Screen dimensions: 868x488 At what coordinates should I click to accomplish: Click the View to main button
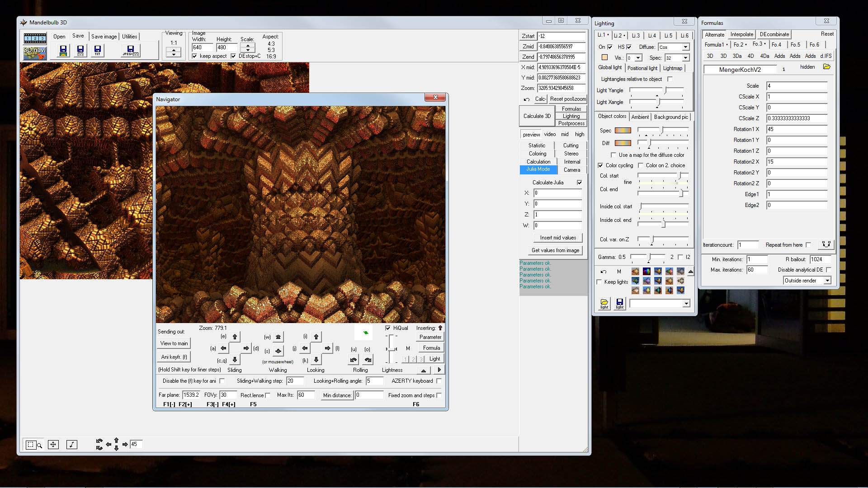174,343
